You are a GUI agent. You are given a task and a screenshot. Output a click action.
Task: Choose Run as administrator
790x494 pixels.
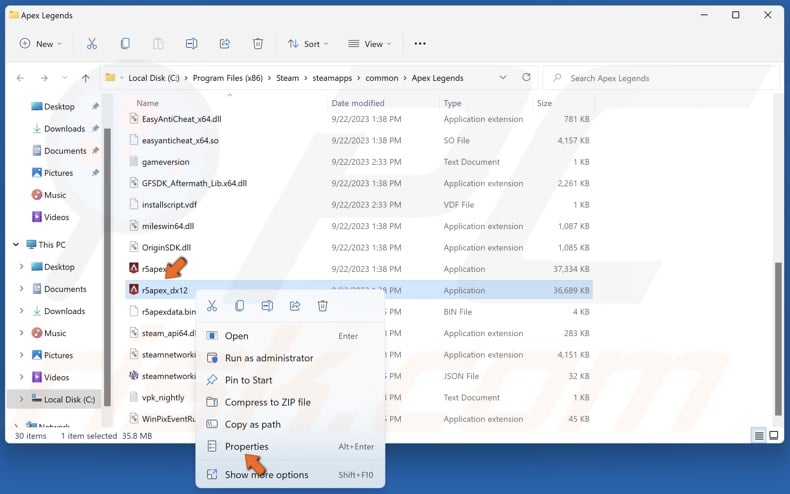pos(290,358)
